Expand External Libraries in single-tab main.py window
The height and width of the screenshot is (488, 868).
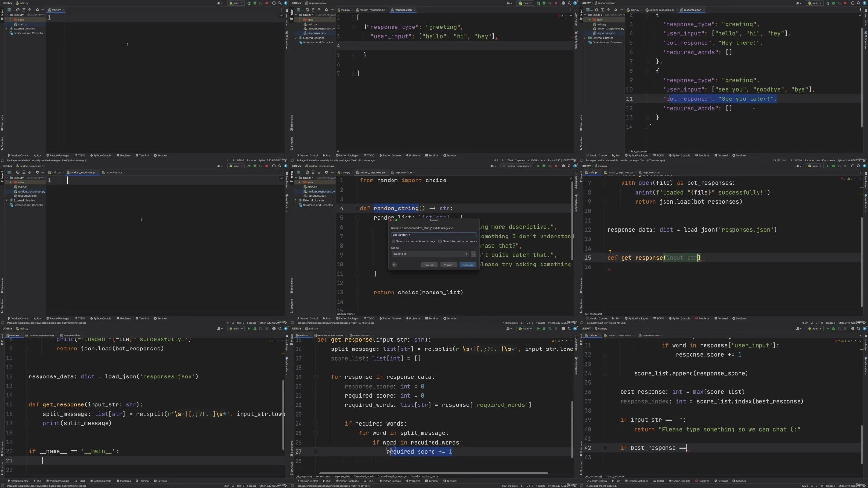tap(6, 28)
